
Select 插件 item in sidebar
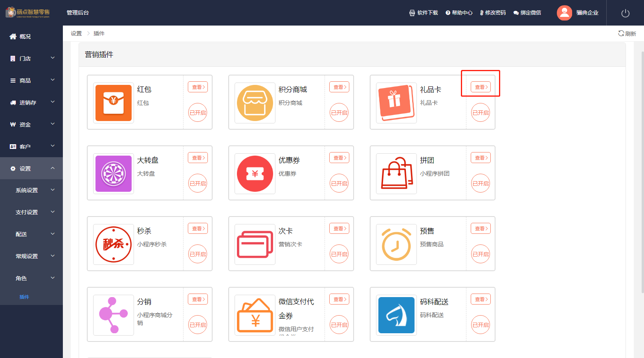pos(24,297)
